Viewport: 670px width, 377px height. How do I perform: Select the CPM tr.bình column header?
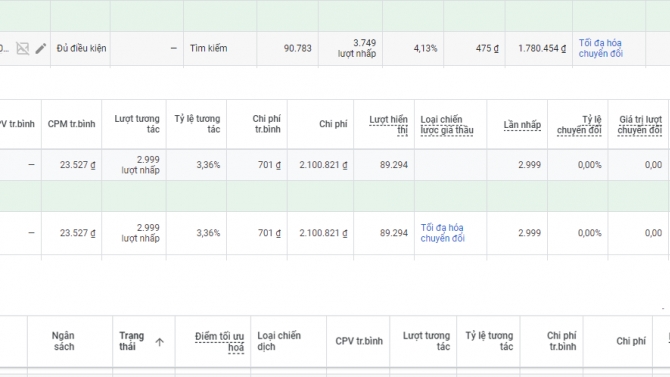(x=71, y=124)
